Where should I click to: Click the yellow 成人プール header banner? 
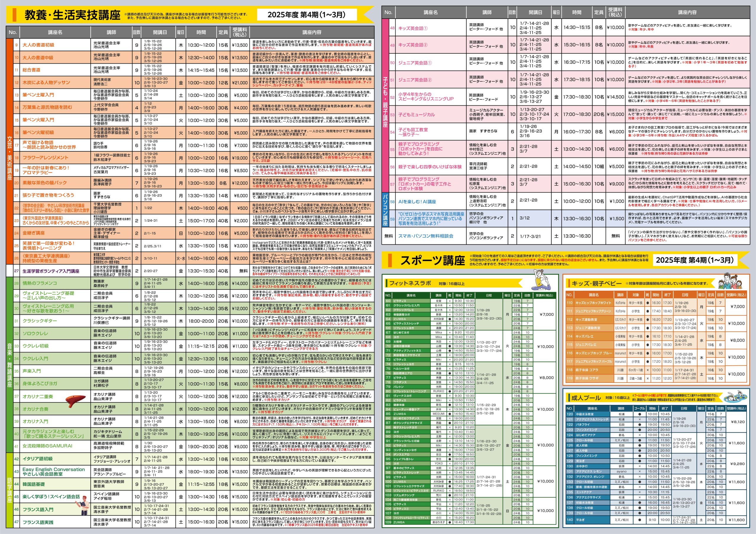point(586,398)
